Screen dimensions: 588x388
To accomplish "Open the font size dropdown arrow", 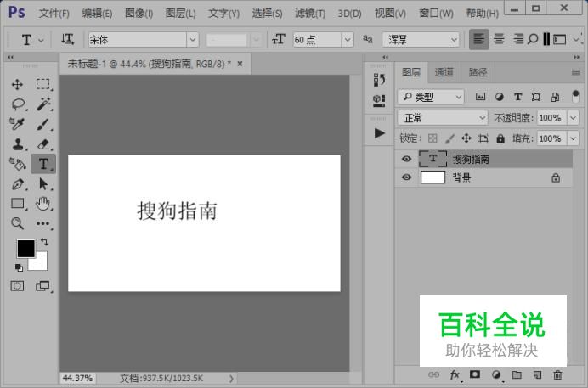I will pyautogui.click(x=348, y=40).
